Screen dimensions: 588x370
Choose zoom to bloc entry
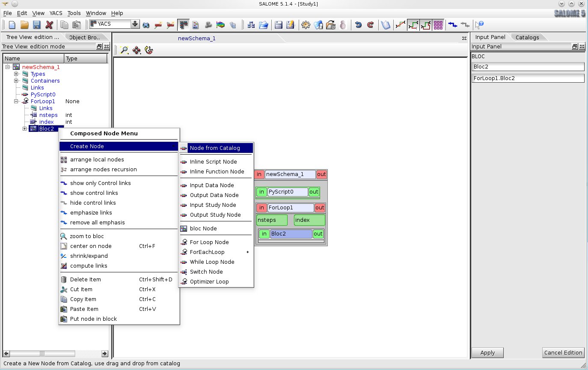119,236
